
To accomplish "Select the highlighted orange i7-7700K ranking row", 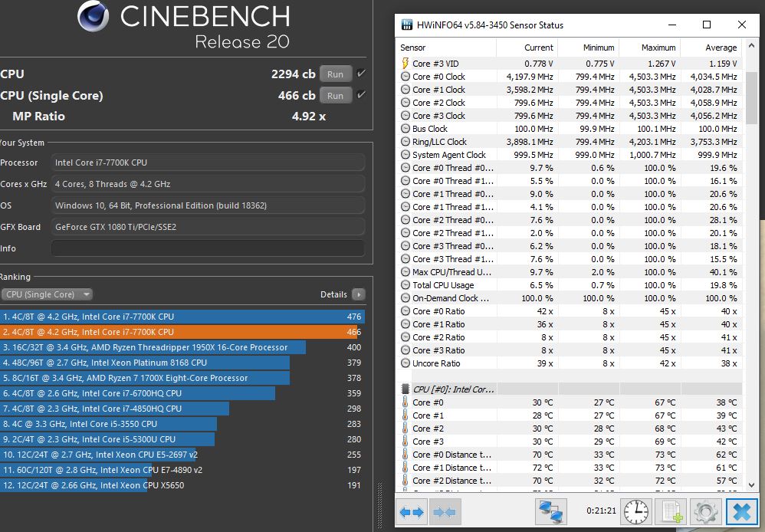I will [x=182, y=332].
